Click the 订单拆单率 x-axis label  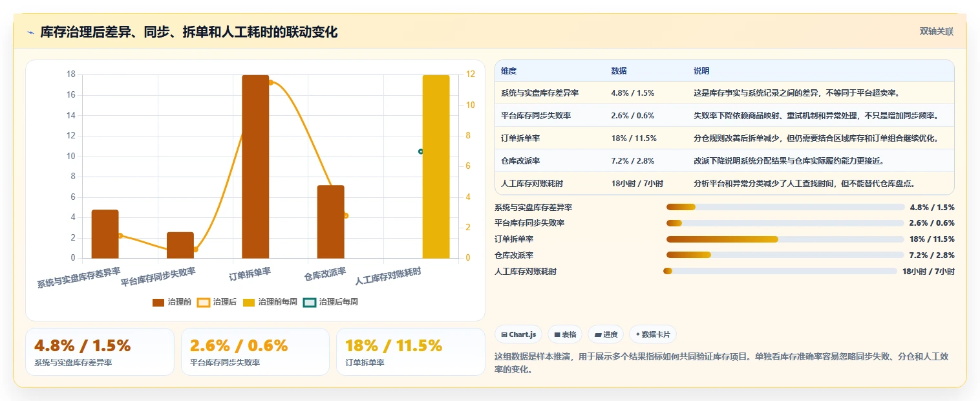(250, 274)
